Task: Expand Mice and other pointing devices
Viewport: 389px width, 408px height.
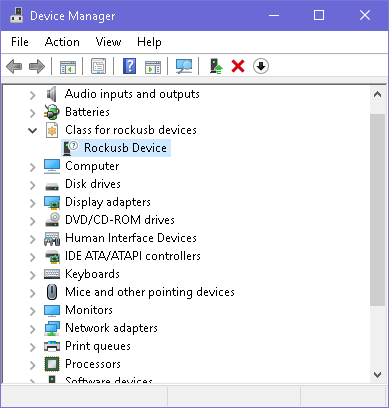Action: [32, 293]
